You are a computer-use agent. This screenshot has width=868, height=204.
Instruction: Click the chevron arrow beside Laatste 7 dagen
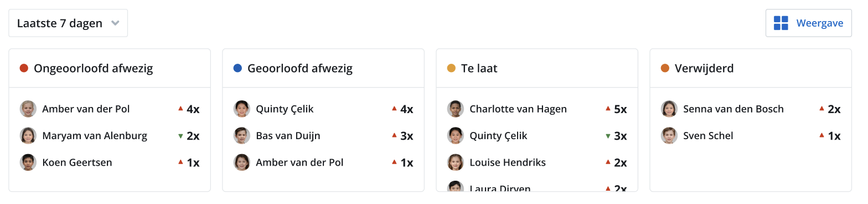(x=115, y=23)
